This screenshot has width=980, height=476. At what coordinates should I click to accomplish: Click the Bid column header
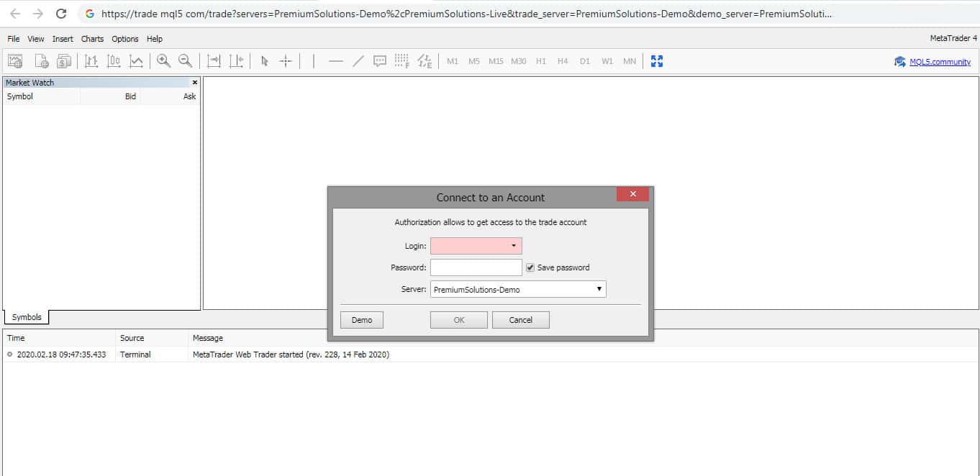pos(110,96)
